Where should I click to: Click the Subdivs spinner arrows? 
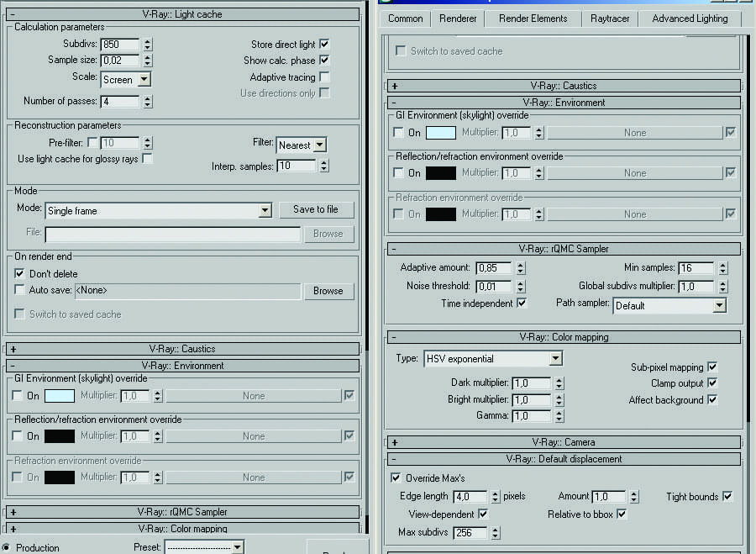(148, 45)
